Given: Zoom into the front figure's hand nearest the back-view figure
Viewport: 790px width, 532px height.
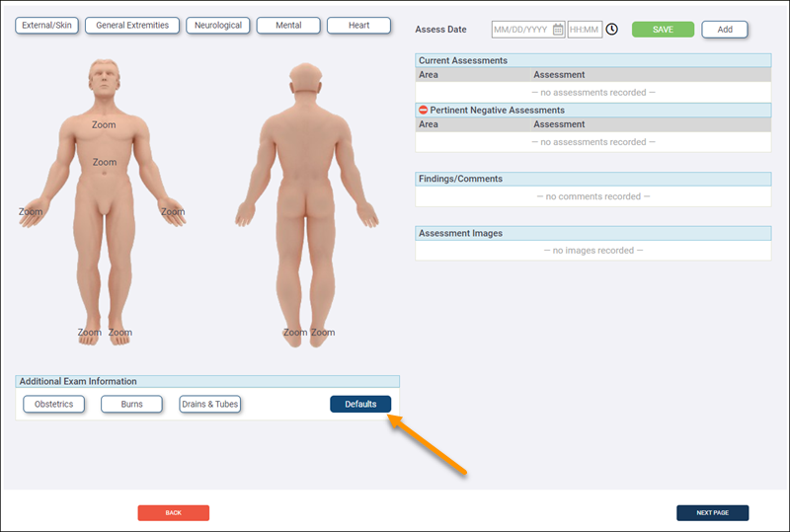Looking at the screenshot, I should [x=173, y=211].
